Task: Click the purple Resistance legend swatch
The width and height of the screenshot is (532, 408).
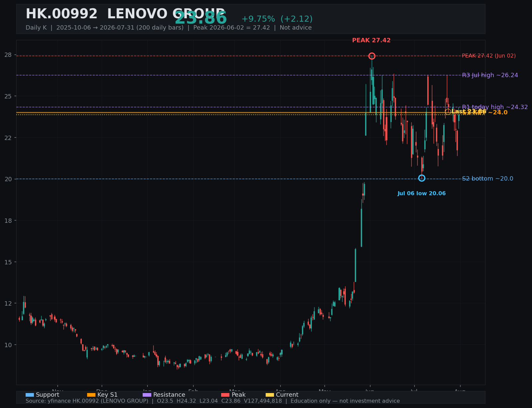Action: (x=147, y=395)
